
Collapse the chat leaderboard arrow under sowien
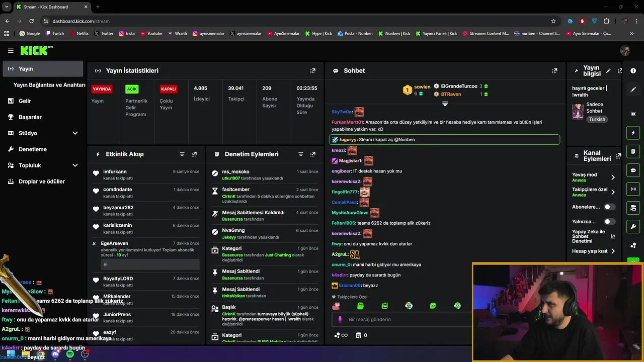click(445, 104)
